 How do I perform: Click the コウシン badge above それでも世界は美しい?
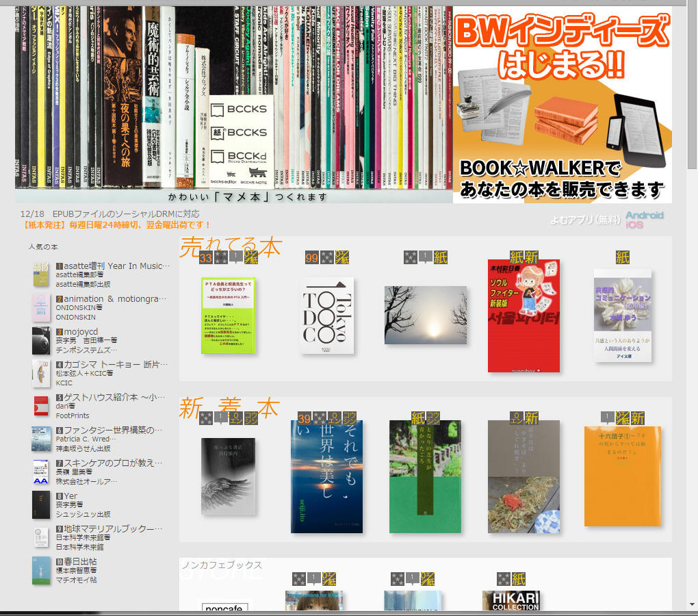point(350,418)
